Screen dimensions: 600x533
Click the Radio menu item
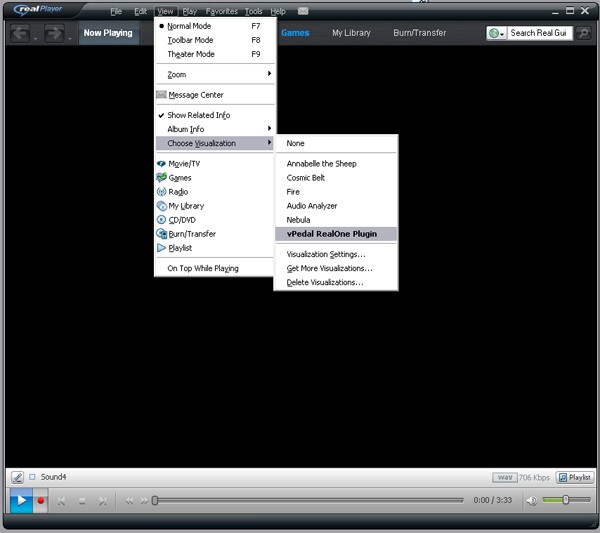pos(215,192)
